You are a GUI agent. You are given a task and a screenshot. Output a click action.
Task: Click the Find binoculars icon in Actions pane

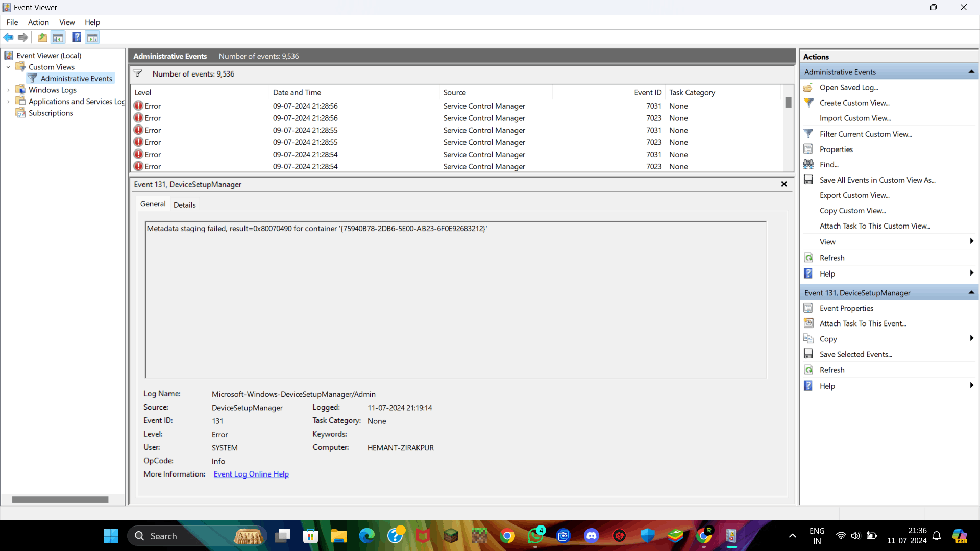[809, 164]
